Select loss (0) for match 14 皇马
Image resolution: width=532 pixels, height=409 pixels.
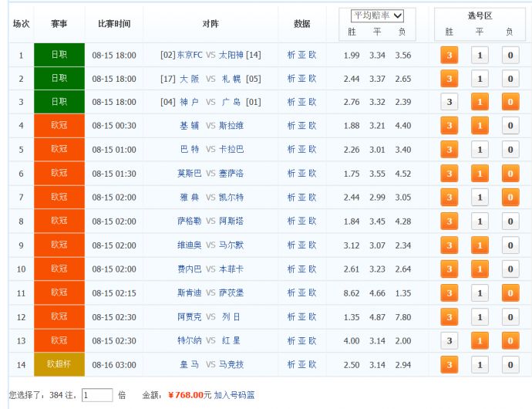(x=510, y=365)
